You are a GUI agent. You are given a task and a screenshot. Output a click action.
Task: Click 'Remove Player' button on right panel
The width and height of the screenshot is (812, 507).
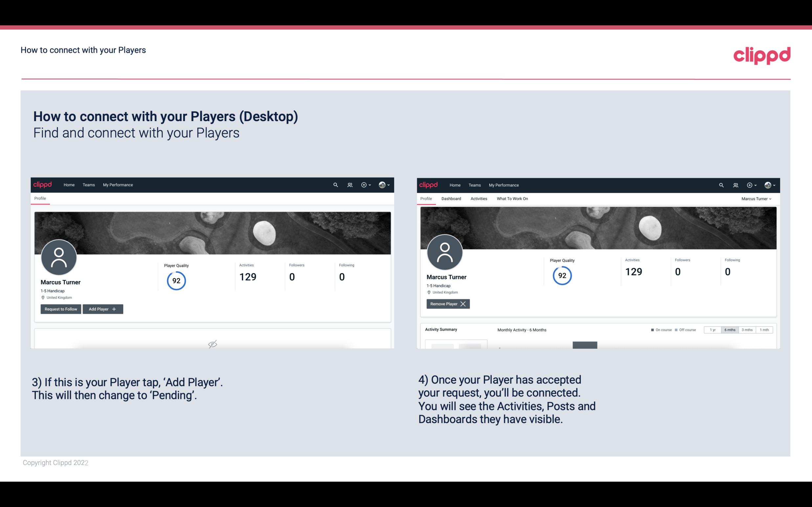(447, 304)
